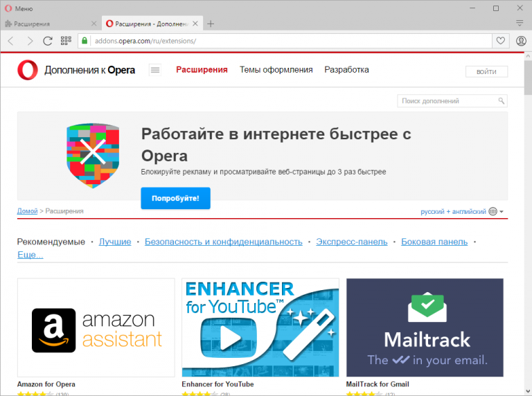This screenshot has height=396, width=532.
Task: Expand more categories with Еще...
Action: coord(30,255)
